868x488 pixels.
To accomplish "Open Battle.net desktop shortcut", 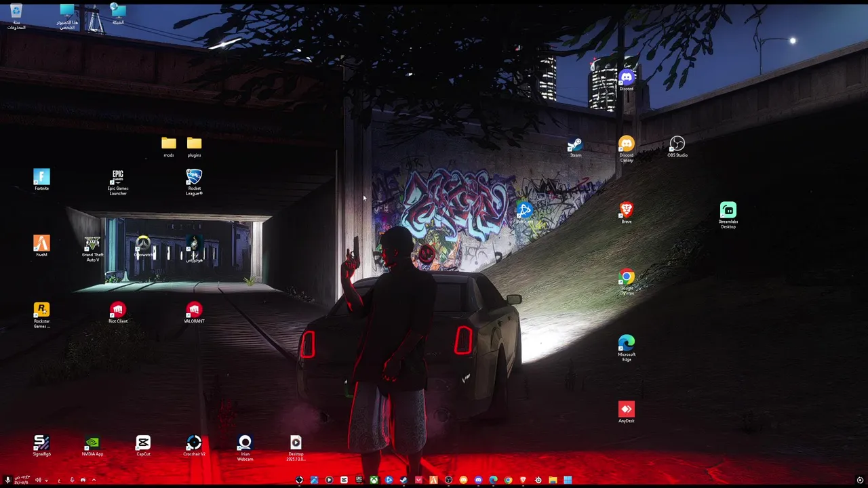I will click(x=524, y=213).
